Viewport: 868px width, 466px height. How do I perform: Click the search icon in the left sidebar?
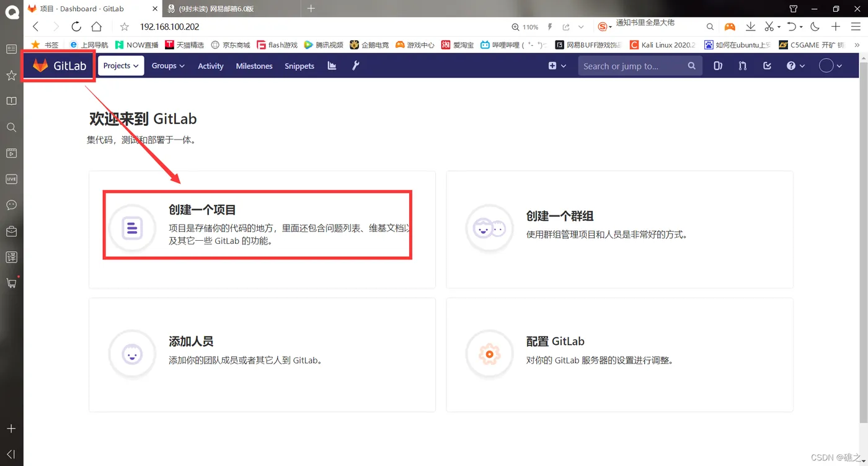click(11, 127)
